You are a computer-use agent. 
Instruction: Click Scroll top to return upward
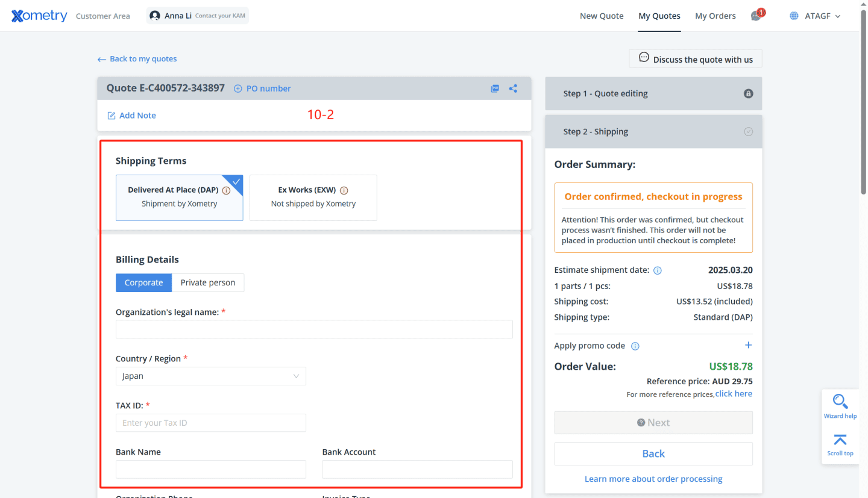[840, 444]
